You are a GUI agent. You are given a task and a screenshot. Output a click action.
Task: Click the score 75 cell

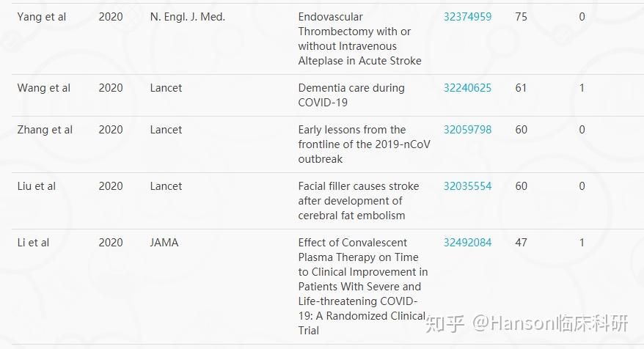pos(522,17)
